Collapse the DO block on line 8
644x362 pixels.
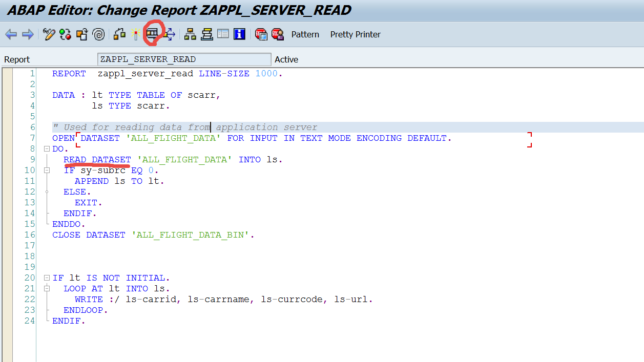click(x=46, y=148)
